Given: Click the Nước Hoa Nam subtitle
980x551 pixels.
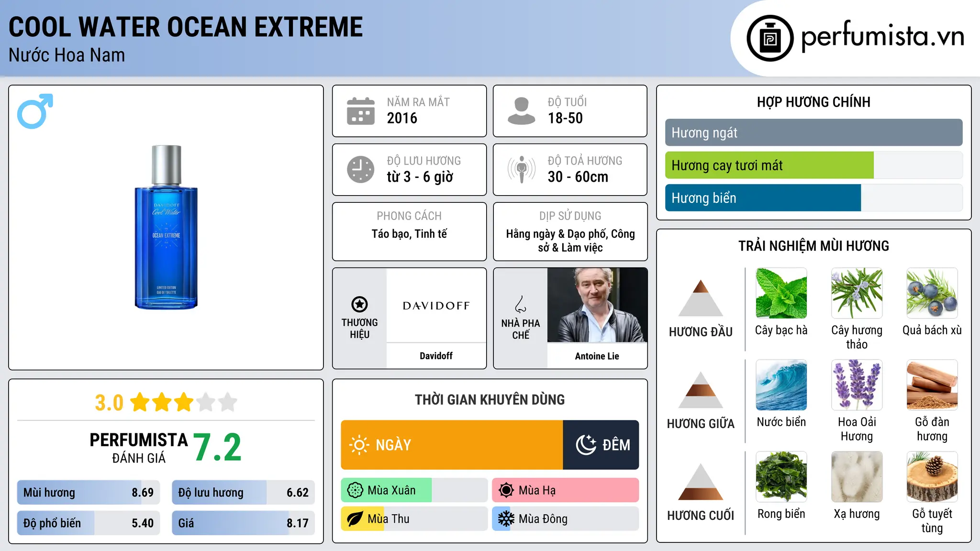Looking at the screenshot, I should point(67,55).
